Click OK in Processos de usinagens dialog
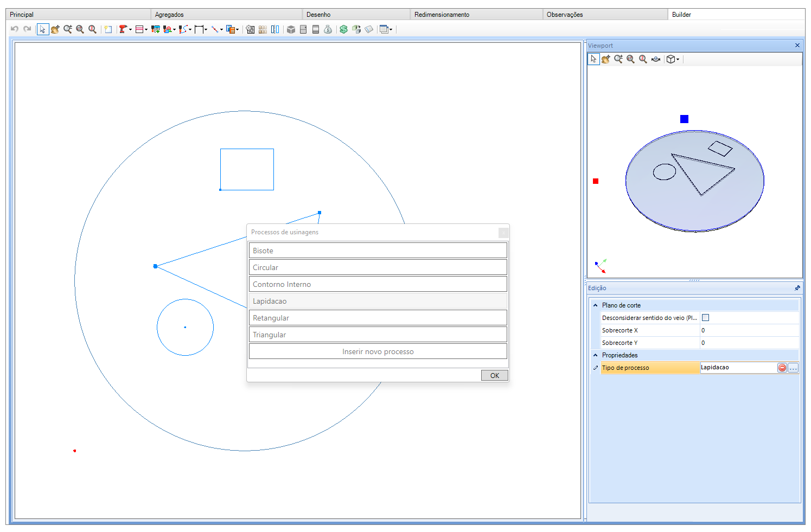The width and height of the screenshot is (811, 532). tap(495, 375)
